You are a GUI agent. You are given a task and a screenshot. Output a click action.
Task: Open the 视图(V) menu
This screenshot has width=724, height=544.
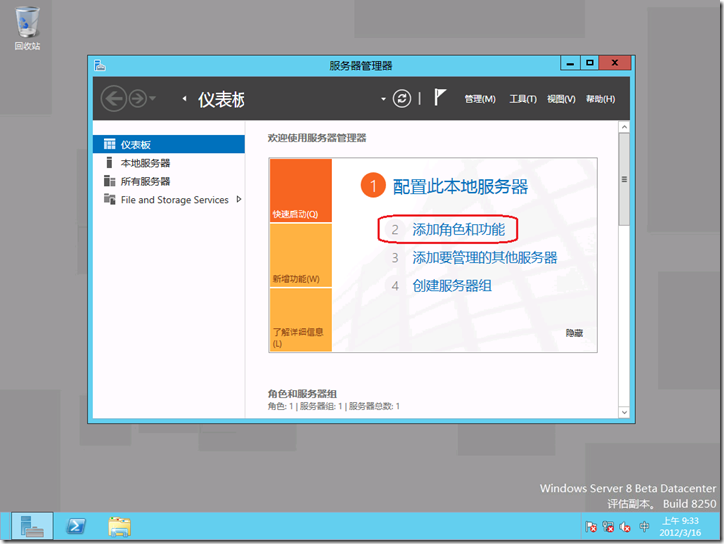[x=561, y=99]
